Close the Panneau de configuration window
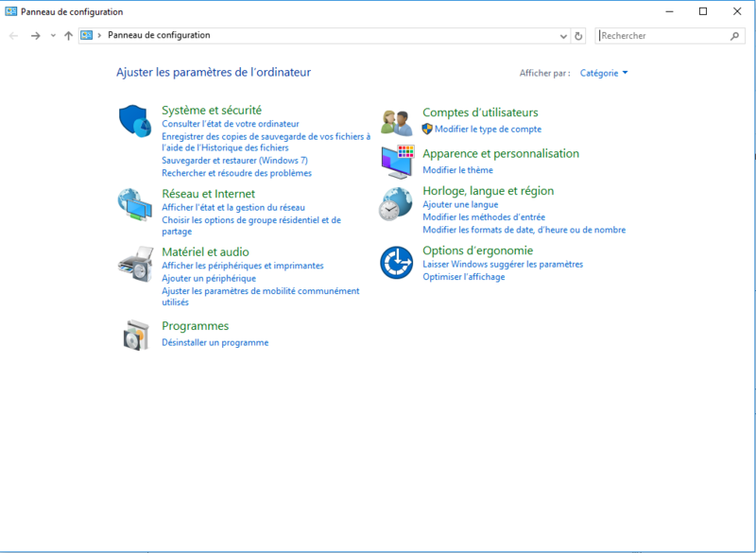This screenshot has width=756, height=553. (x=737, y=11)
